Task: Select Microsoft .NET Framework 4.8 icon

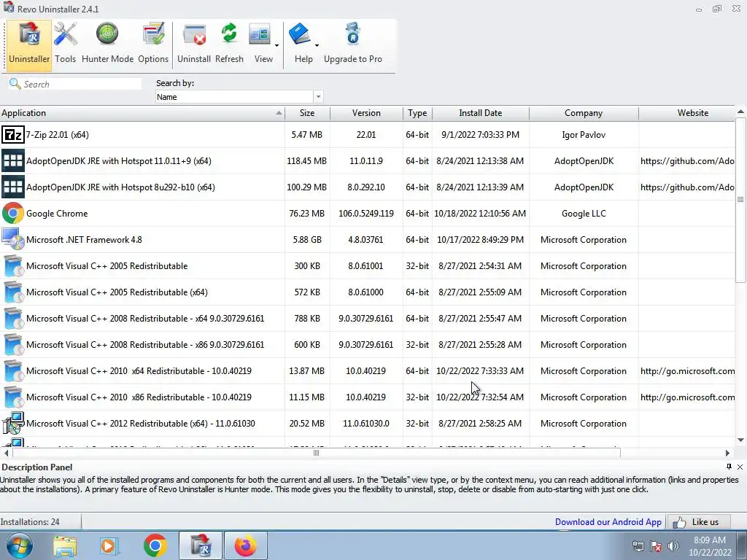Action: coord(13,239)
